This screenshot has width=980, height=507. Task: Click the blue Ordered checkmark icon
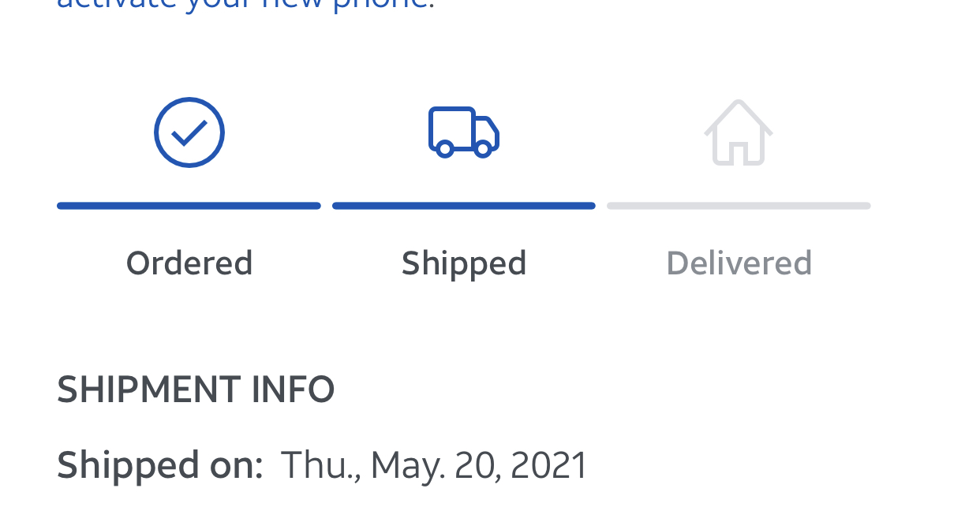pyautogui.click(x=189, y=132)
